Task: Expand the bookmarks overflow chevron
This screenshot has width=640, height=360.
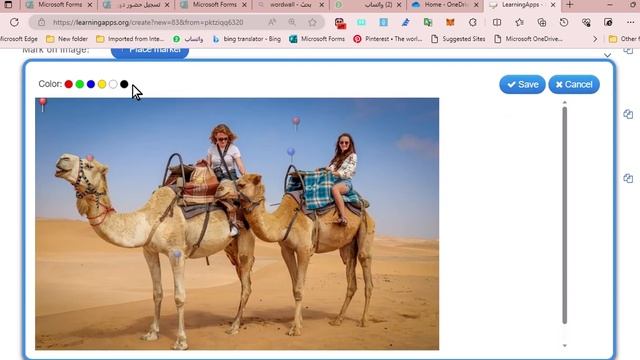Action: pos(595,39)
